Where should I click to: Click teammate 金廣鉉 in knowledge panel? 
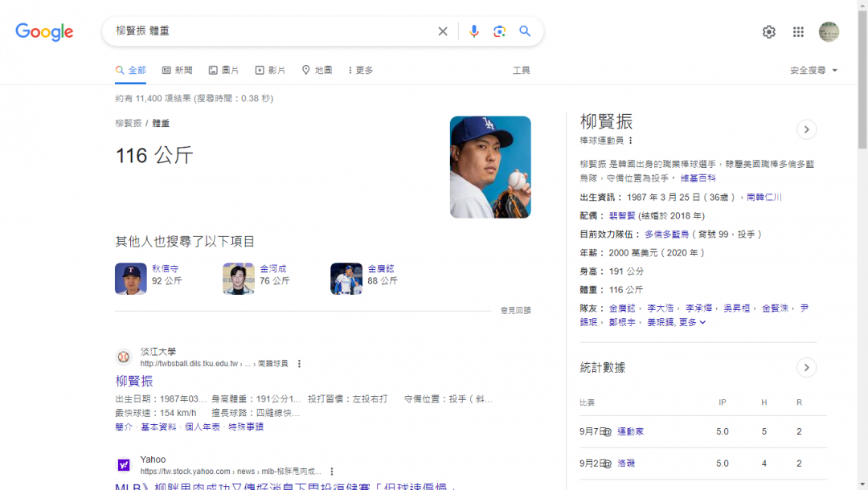tap(622, 308)
